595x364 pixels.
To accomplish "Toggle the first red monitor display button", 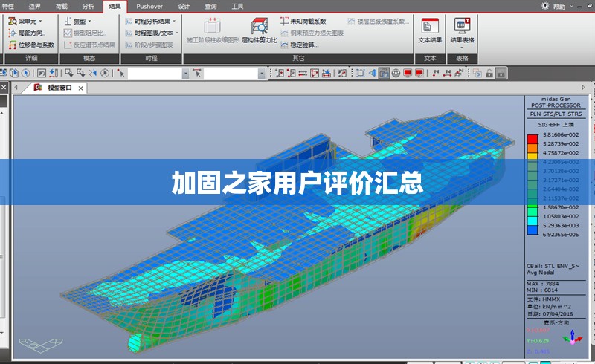I will tap(408, 73).
